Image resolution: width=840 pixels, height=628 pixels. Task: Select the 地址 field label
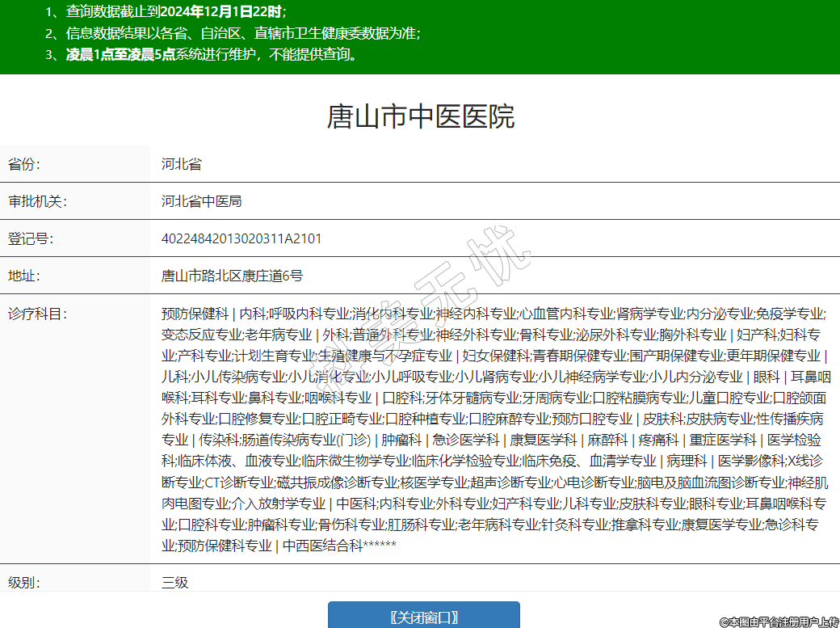click(x=23, y=276)
